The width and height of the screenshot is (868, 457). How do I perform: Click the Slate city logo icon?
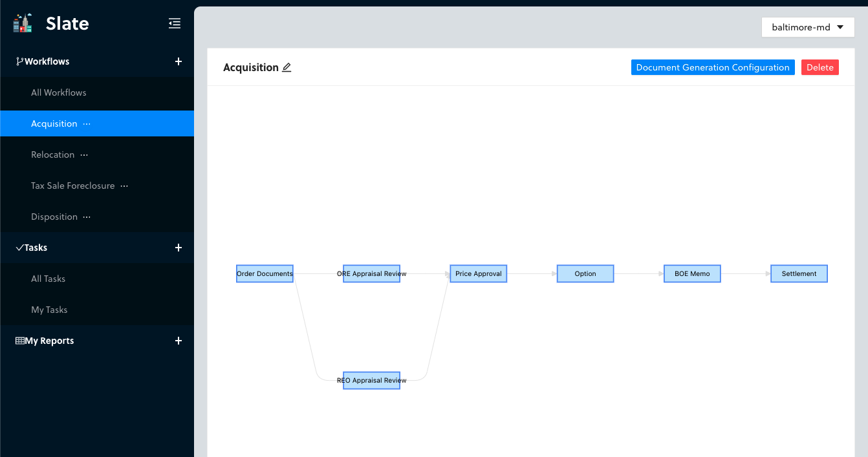(23, 24)
